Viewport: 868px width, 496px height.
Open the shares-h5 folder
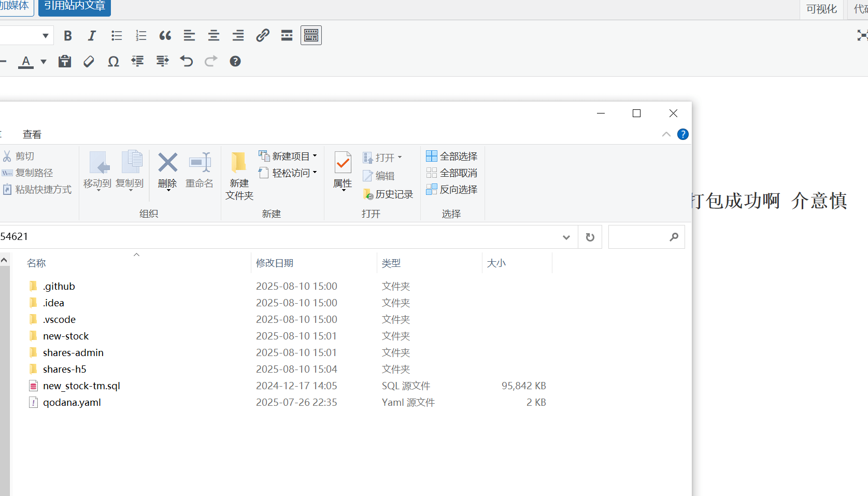[65, 369]
